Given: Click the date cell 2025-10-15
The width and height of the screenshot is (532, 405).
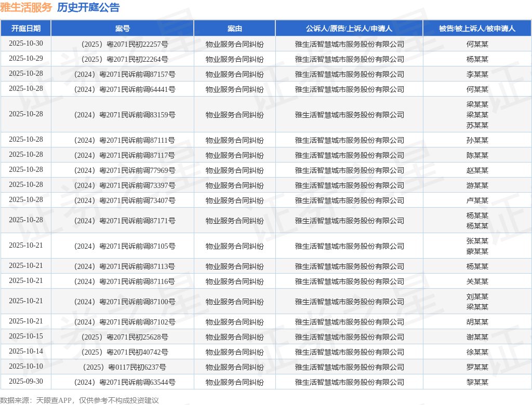Looking at the screenshot, I should click(26, 336).
